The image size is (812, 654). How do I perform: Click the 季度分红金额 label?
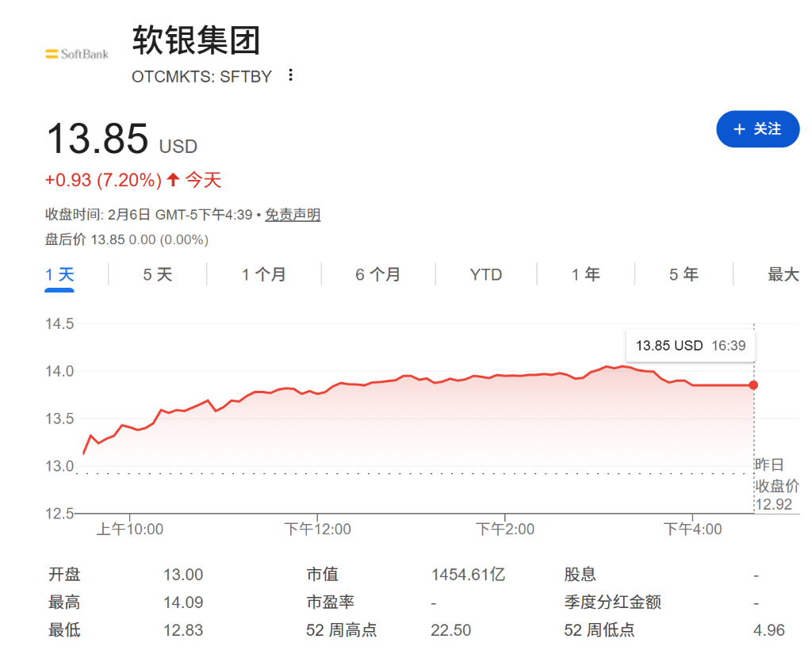tap(613, 602)
